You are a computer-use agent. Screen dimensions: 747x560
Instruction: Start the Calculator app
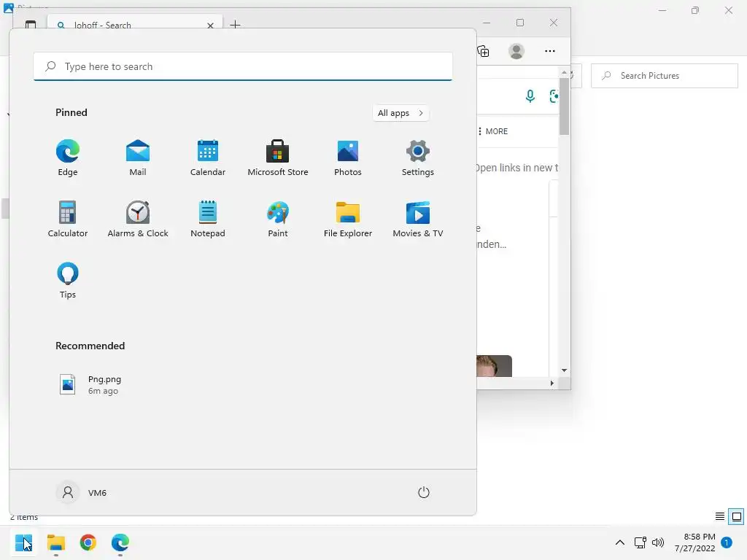[x=68, y=219]
